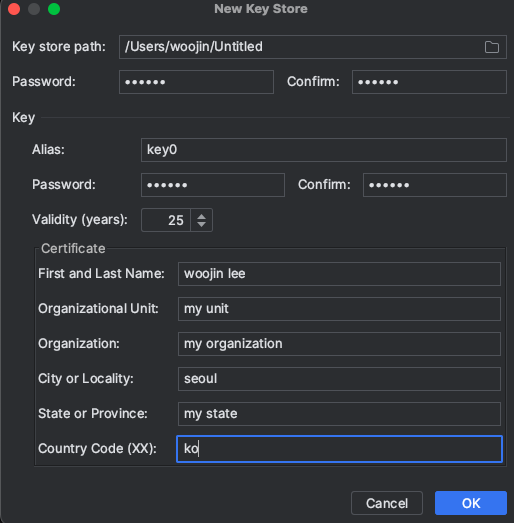Edit the Organization field

[339, 344]
